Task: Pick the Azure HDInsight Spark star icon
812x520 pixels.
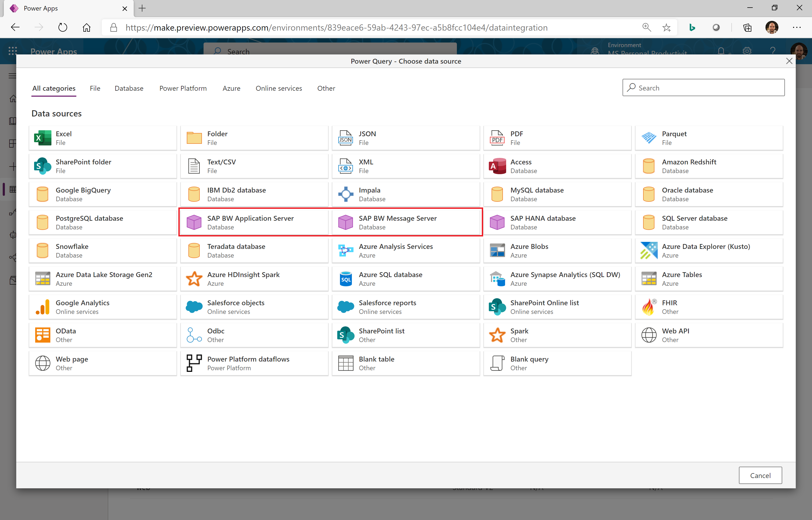Action: pos(194,279)
